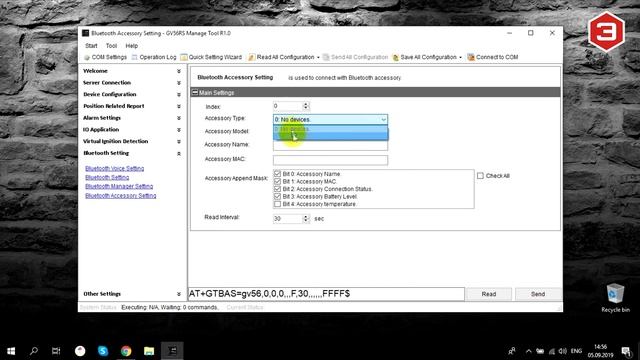
Task: Click the Read Interval number field
Action: click(288, 219)
